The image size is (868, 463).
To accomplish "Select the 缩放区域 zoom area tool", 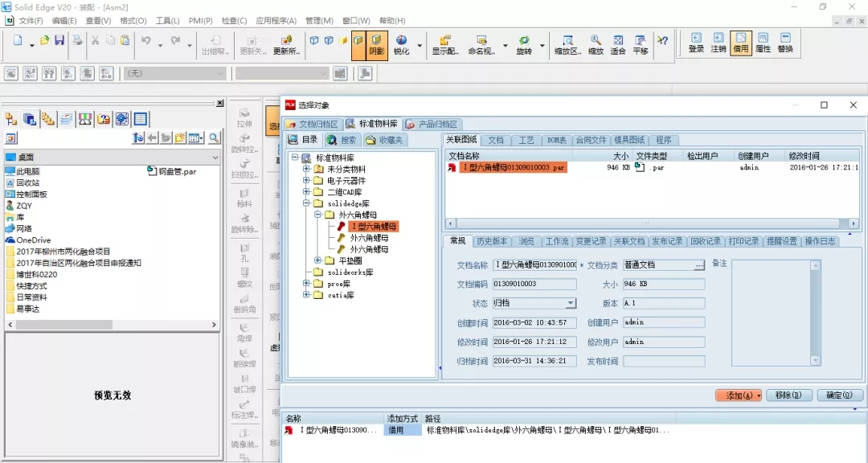I will 567,44.
